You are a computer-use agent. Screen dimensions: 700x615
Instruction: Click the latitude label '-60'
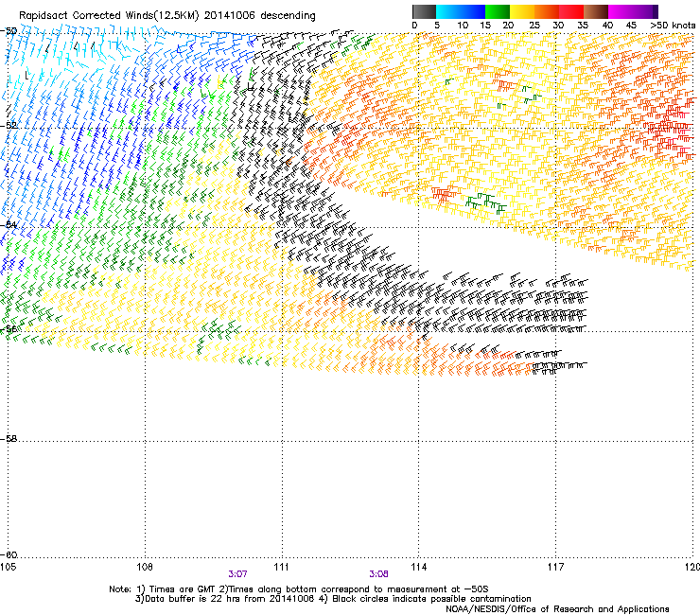(9, 554)
